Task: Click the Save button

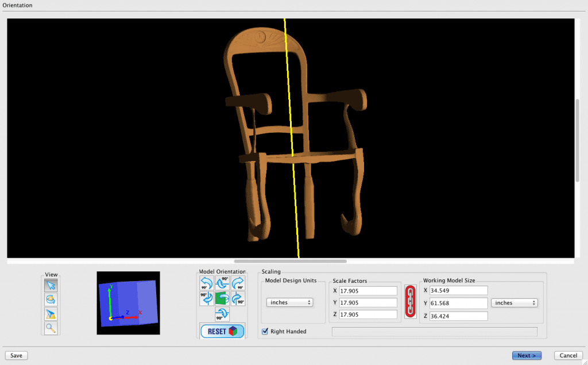Action: 16,355
